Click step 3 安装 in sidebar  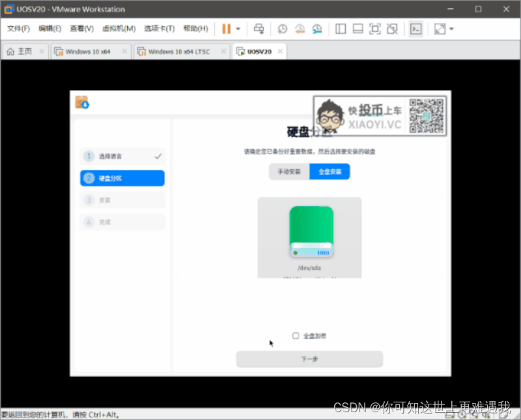122,200
